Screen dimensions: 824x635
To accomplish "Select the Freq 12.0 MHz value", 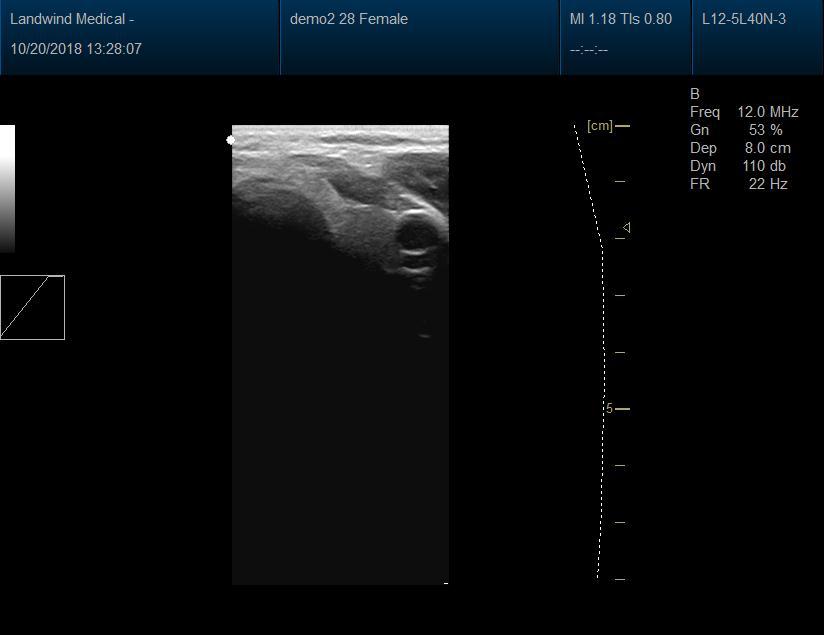I will [767, 112].
